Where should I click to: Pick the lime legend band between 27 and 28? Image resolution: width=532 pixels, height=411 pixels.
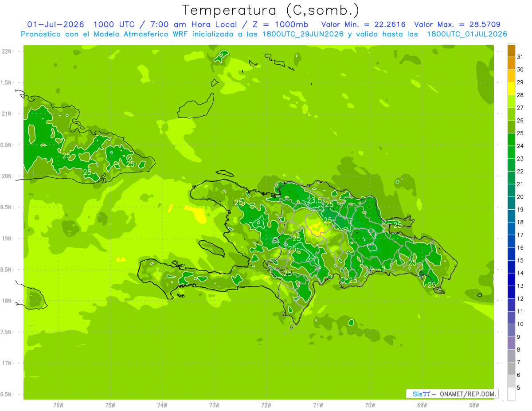click(511, 102)
